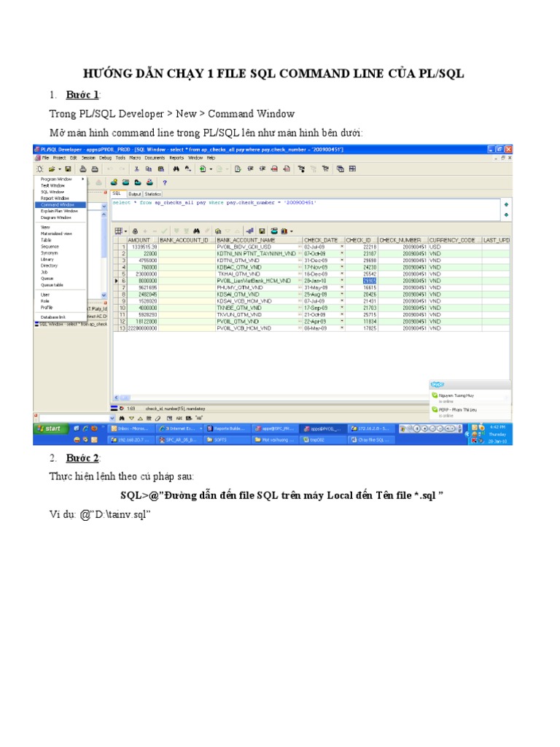Image resolution: width=560 pixels, height=747 pixels.
Task: Open the File menu
Action: click(x=46, y=158)
